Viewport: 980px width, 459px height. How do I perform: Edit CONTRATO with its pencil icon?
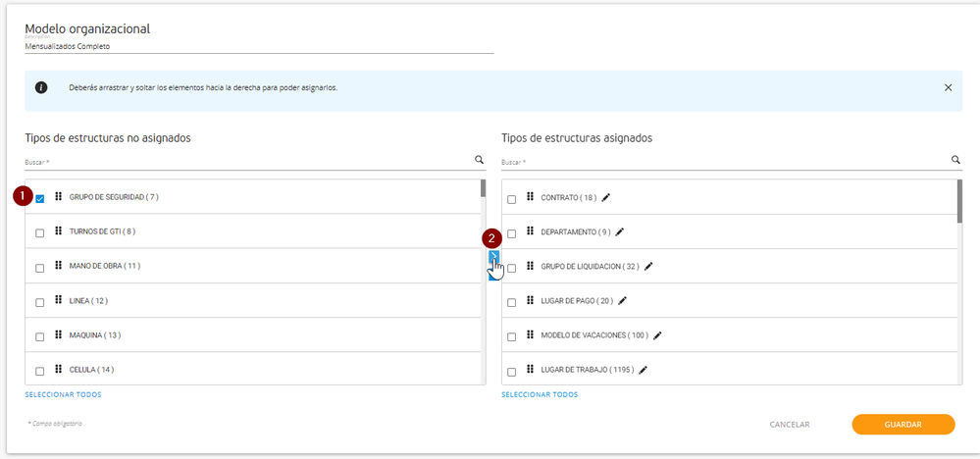[605, 197]
